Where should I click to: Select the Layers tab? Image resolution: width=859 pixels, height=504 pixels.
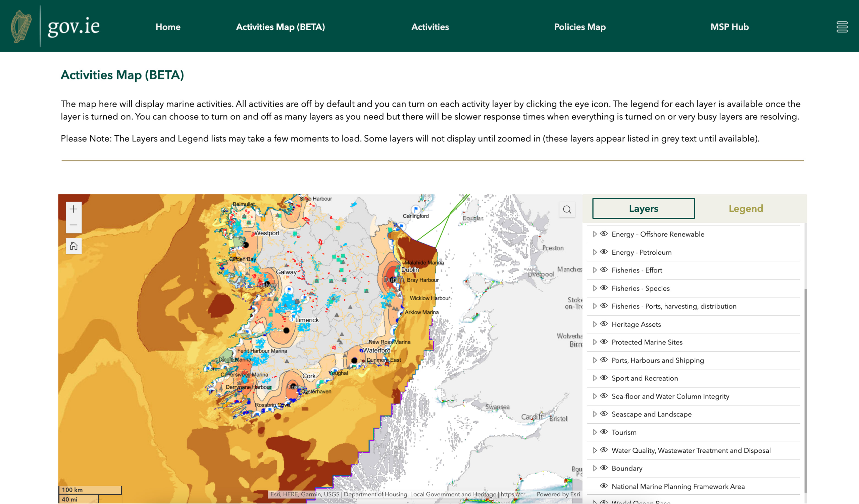(x=643, y=208)
